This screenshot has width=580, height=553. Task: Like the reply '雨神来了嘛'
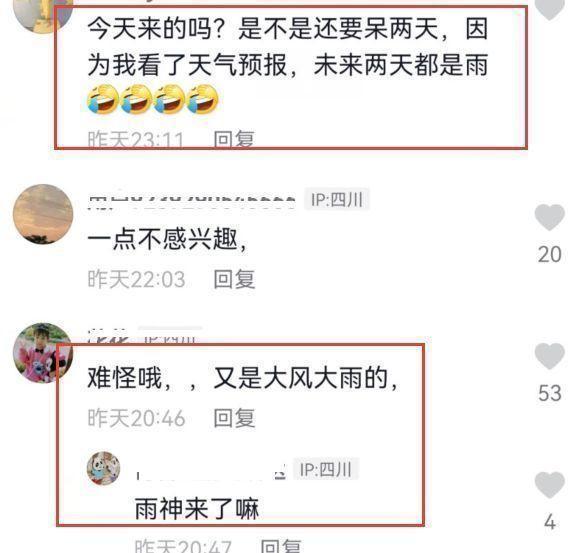pos(549,485)
